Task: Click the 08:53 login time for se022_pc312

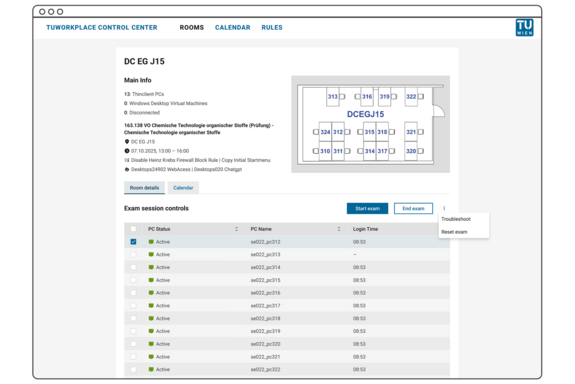Action: click(x=359, y=242)
